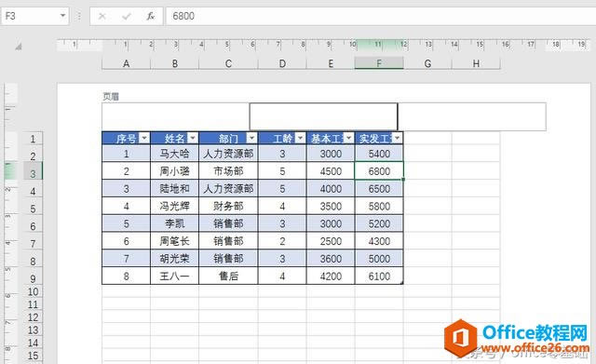Viewport: 596px width, 364px height.
Task: Open the 序号 filter dropdown
Action: pyautogui.click(x=144, y=138)
